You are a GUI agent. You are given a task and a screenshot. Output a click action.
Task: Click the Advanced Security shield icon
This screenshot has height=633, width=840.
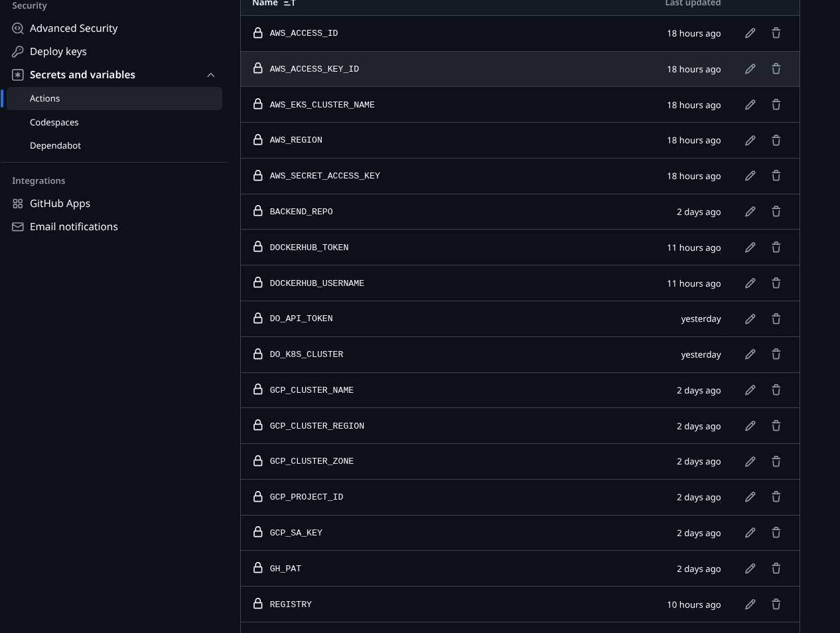[18, 28]
